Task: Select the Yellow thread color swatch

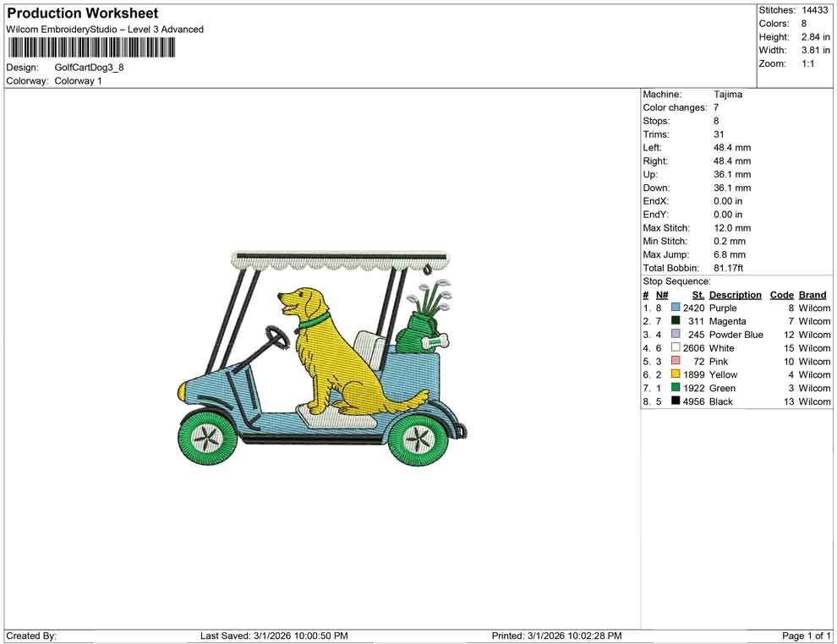Action: coord(676,374)
